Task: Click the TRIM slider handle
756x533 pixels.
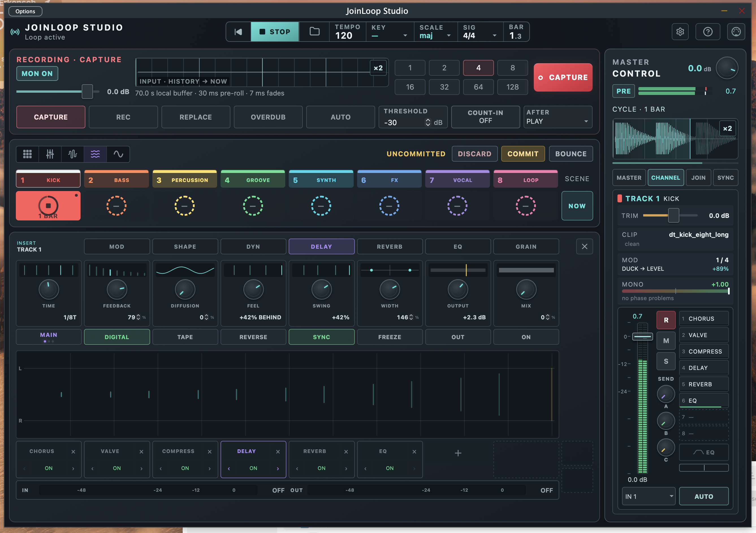Action: [x=673, y=216]
